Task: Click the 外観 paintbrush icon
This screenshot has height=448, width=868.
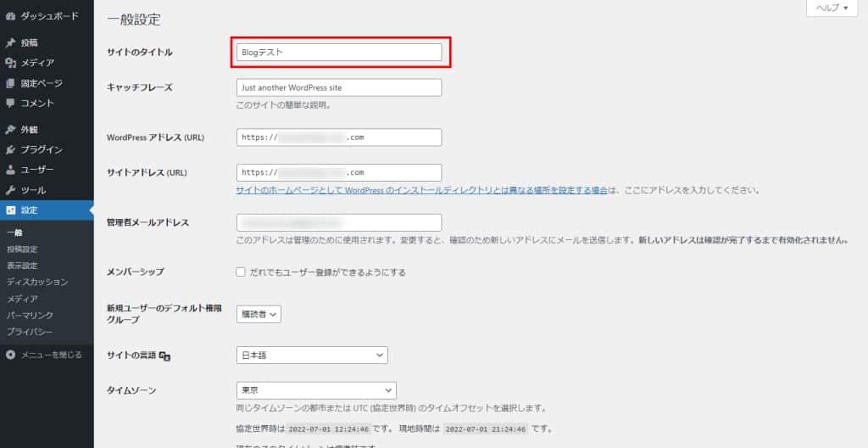Action: (x=10, y=130)
